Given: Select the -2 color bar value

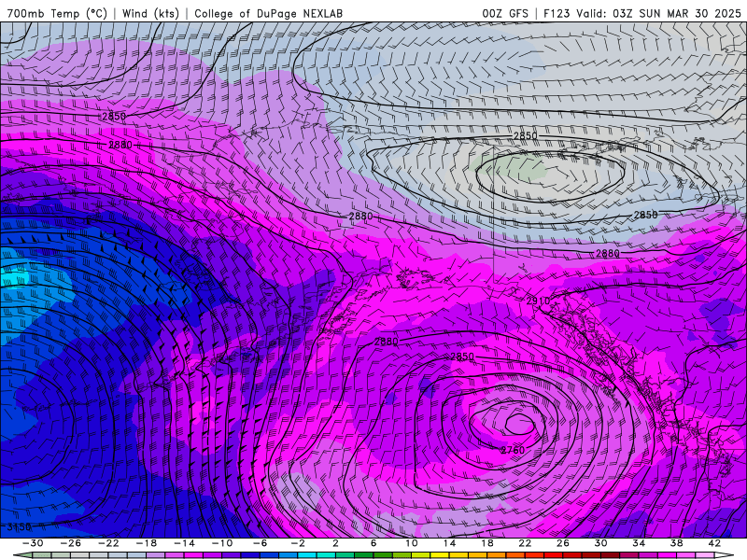Looking at the screenshot, I should (x=298, y=543).
